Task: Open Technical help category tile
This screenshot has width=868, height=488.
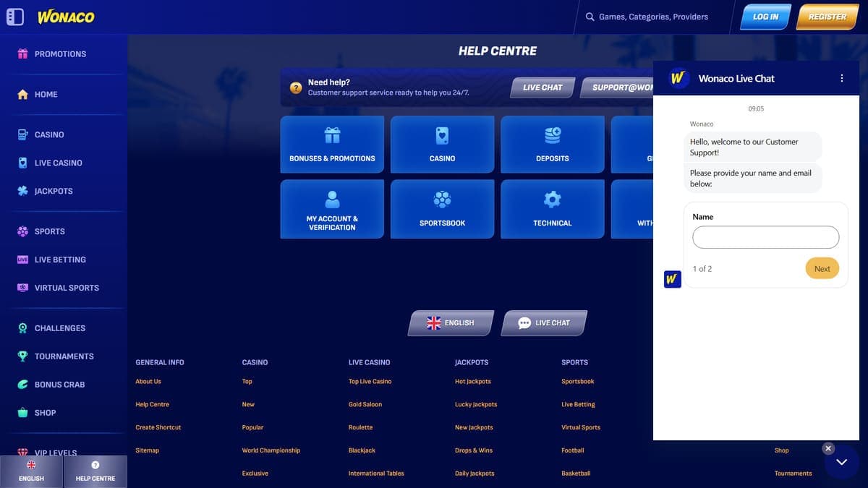Action: 553,209
